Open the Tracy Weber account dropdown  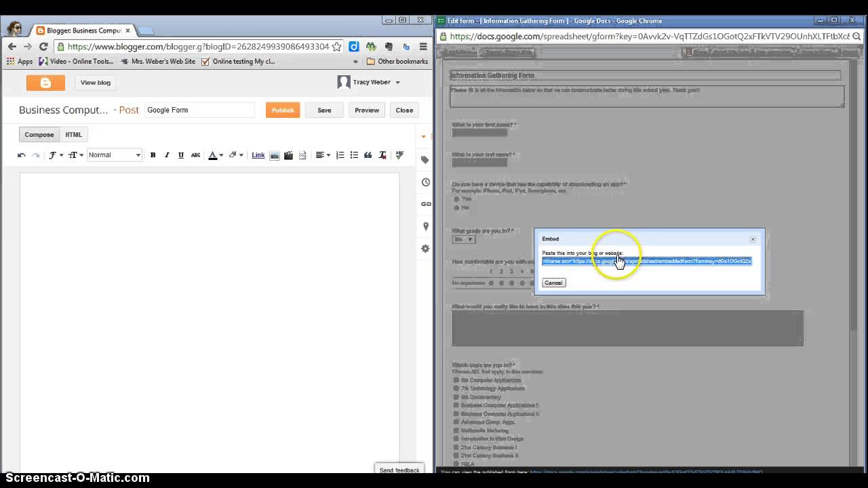(368, 82)
